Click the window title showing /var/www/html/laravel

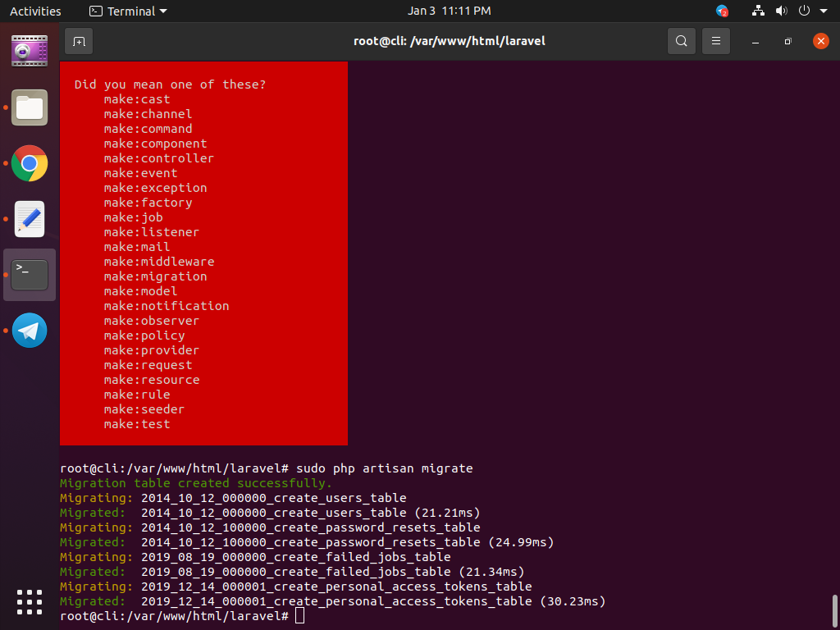coord(450,40)
